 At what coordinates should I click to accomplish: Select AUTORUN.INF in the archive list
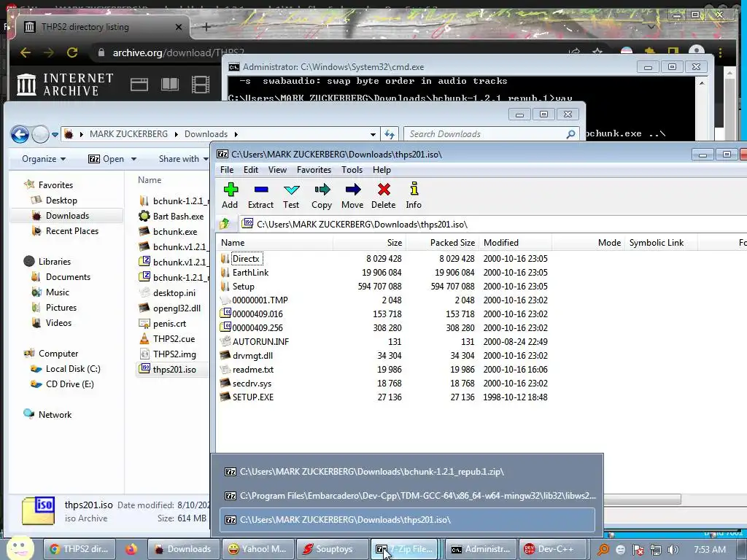coord(260,341)
